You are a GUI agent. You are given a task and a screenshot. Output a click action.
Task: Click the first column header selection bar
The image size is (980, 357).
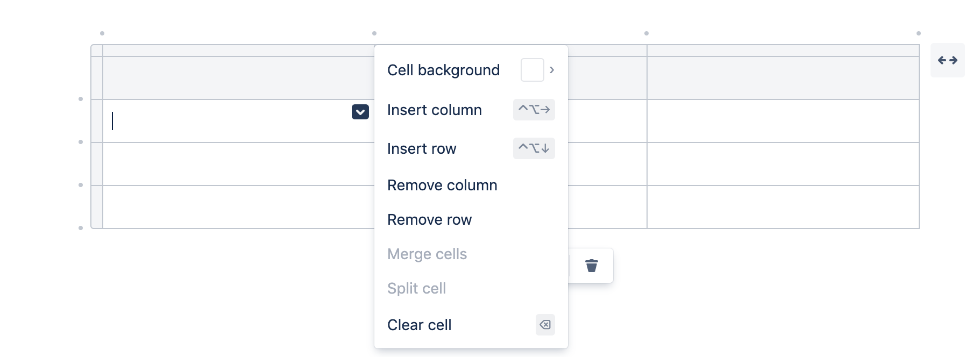238,51
